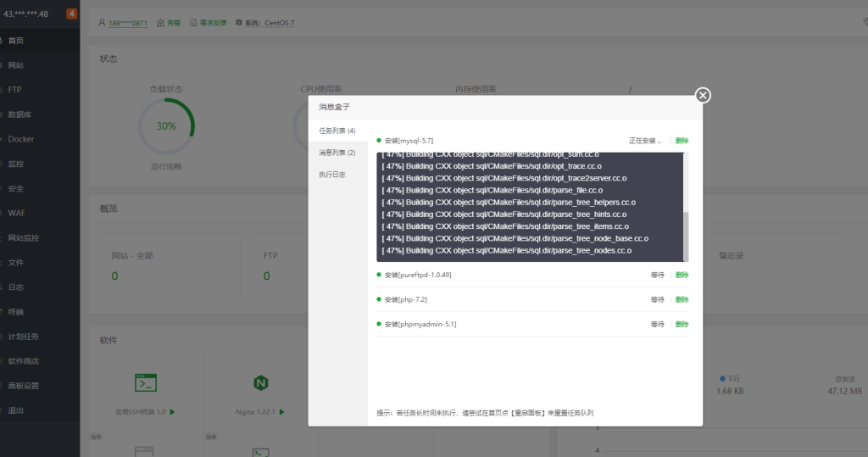Viewport: 868px width, 457px height.
Task: Close the 消息盒子 dialog with the X icon
Action: (703, 95)
